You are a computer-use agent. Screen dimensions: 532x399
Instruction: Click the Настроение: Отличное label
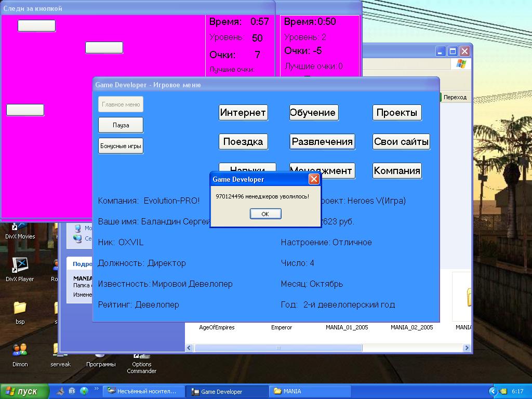coord(326,242)
